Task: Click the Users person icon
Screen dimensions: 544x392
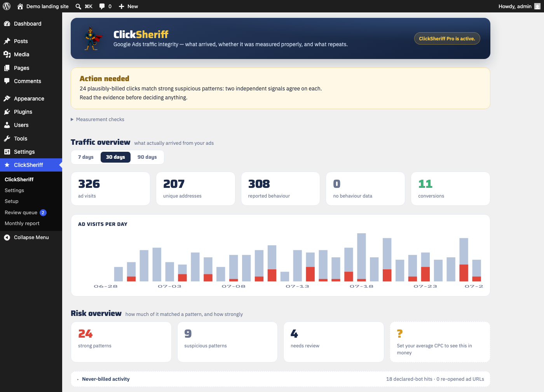Action: click(7, 125)
